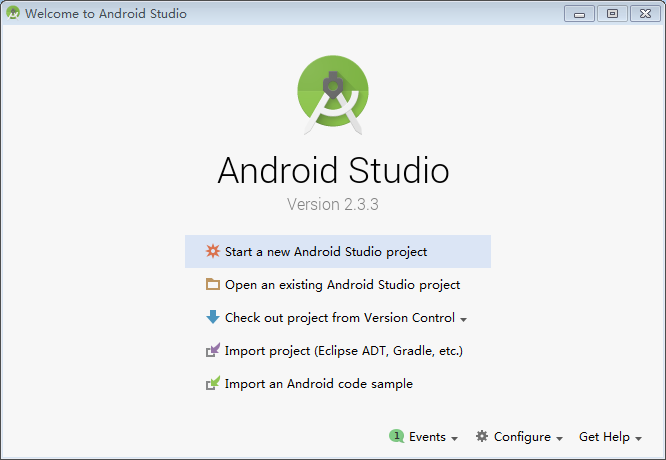The image size is (666, 460).
Task: Open an existing Android Studio project
Action: [x=342, y=284]
